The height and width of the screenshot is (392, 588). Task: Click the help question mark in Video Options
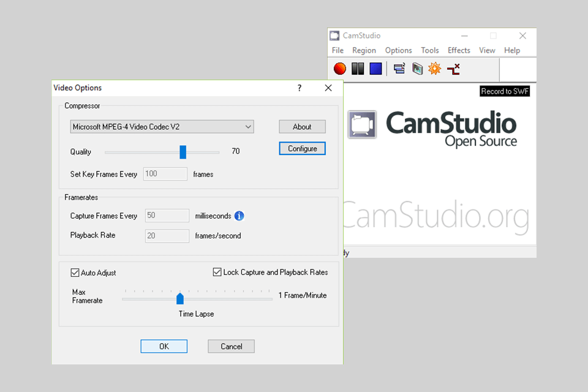click(300, 88)
